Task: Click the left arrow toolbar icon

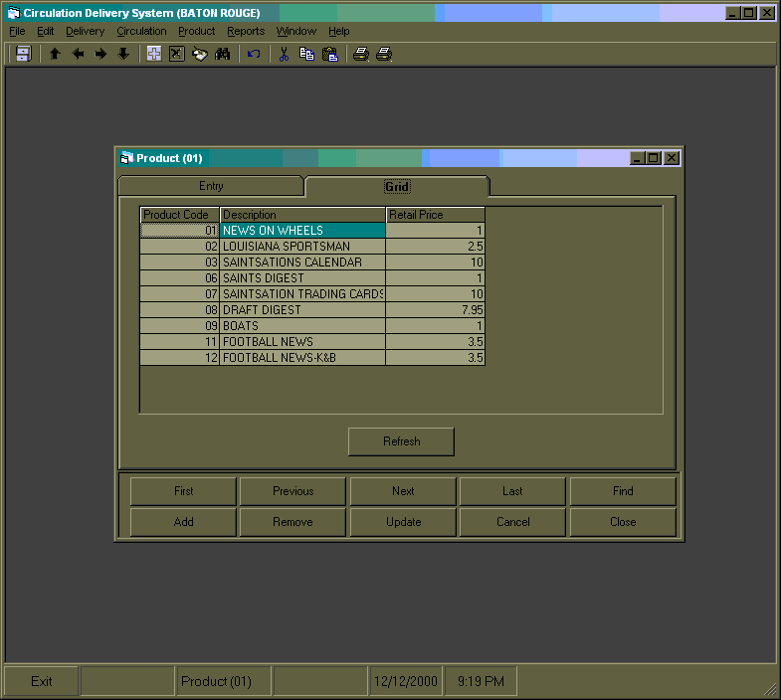Action: click(78, 54)
